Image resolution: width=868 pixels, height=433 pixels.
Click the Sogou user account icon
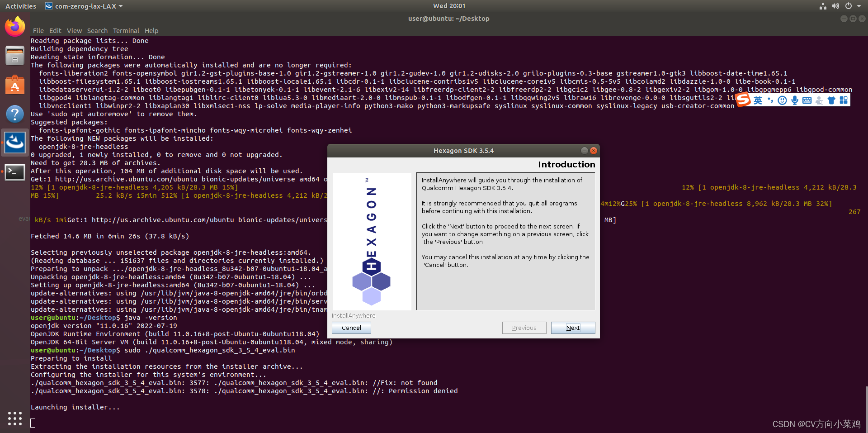tap(819, 100)
